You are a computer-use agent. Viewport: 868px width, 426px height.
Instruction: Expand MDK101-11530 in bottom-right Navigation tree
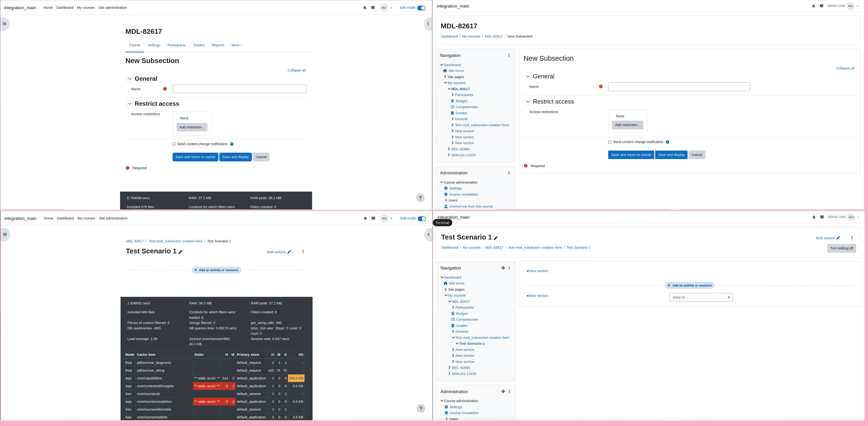[x=449, y=374]
